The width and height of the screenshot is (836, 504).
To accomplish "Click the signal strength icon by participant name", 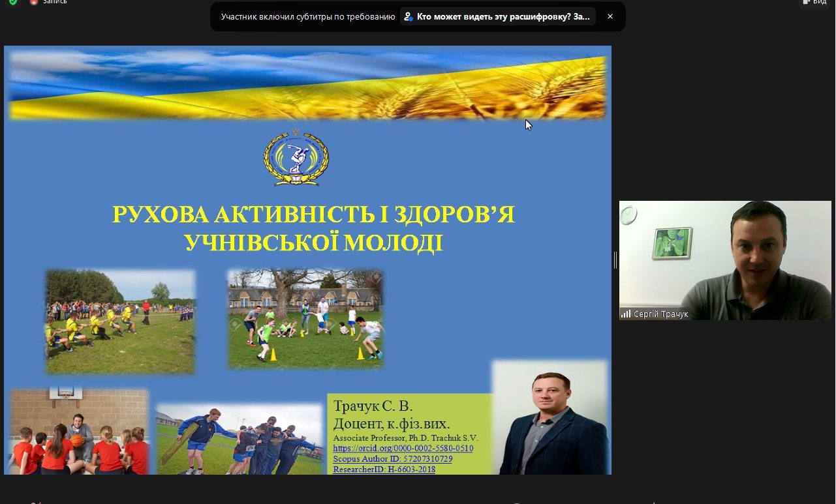I will click(x=626, y=314).
